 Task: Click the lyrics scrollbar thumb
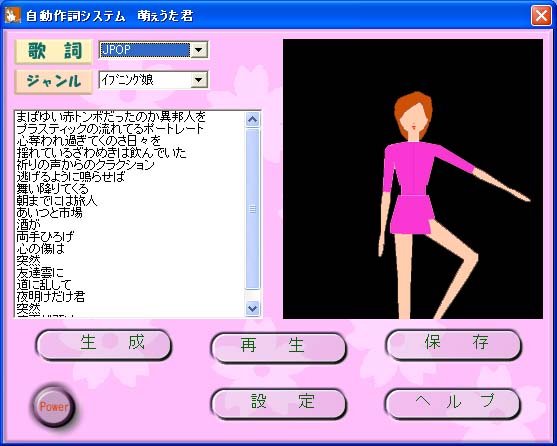[253, 209]
